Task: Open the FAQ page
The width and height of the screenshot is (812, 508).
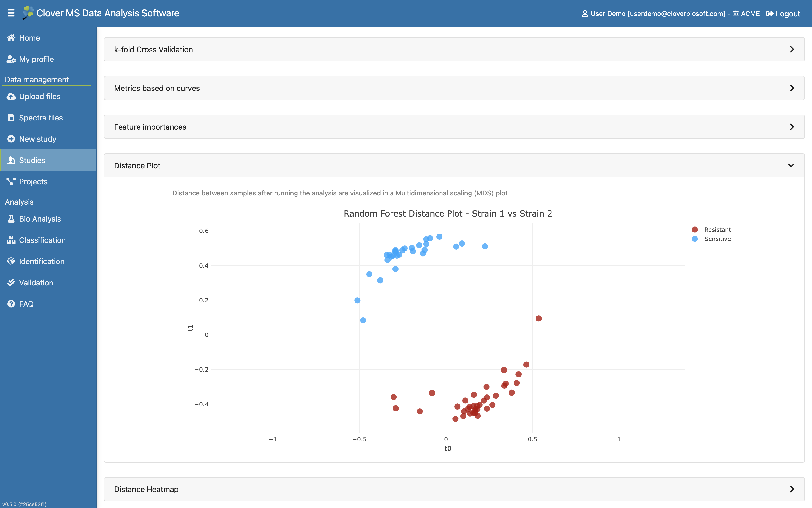Action: point(48,304)
